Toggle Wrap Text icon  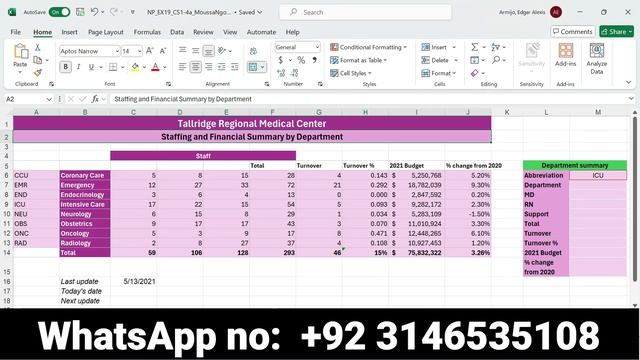[x=253, y=51]
